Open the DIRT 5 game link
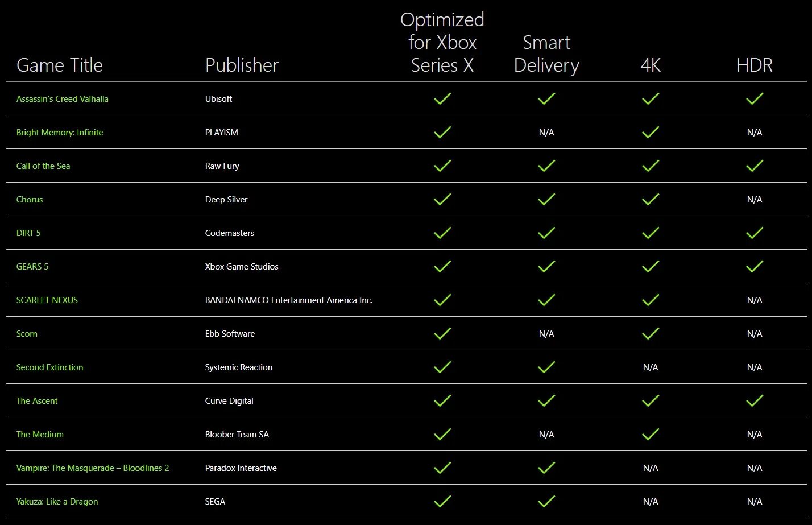This screenshot has width=812, height=525. click(x=28, y=233)
